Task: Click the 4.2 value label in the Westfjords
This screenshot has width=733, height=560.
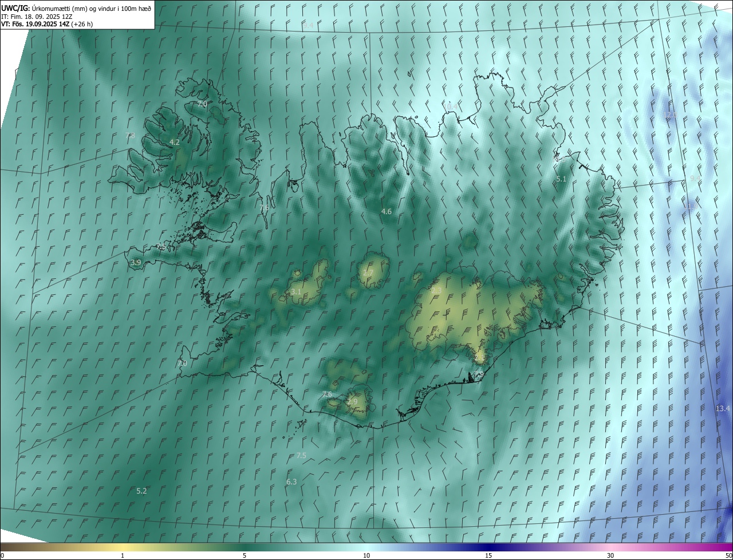Action: [175, 142]
